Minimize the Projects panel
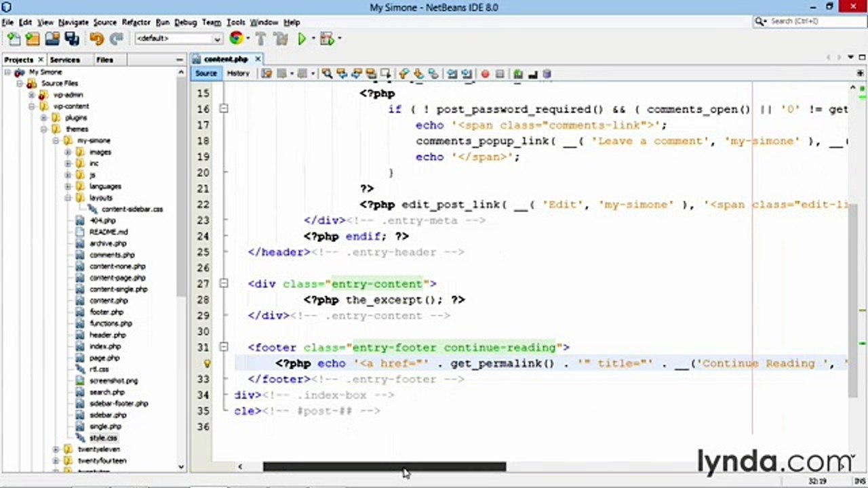The width and height of the screenshot is (868, 488). pos(180,60)
